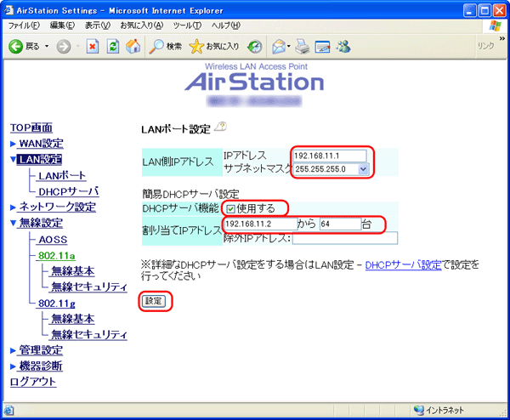Click the Print toolbar icon
510x420 pixels.
pos(302,47)
